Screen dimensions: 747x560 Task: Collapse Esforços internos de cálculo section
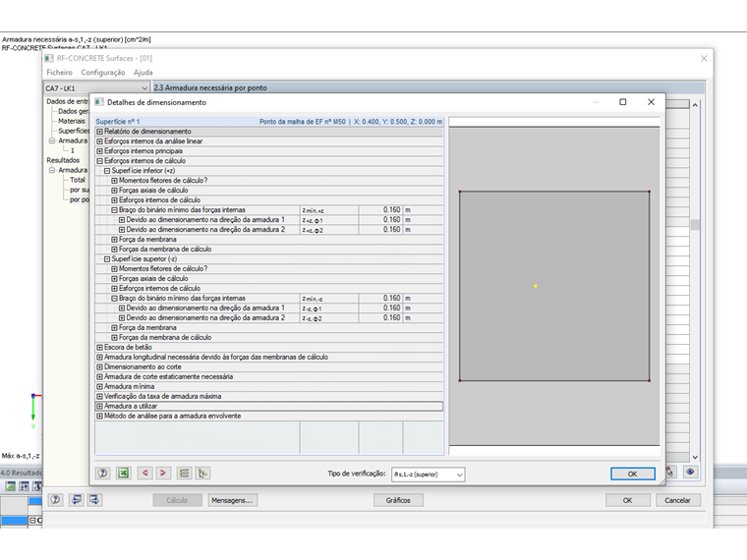click(99, 161)
